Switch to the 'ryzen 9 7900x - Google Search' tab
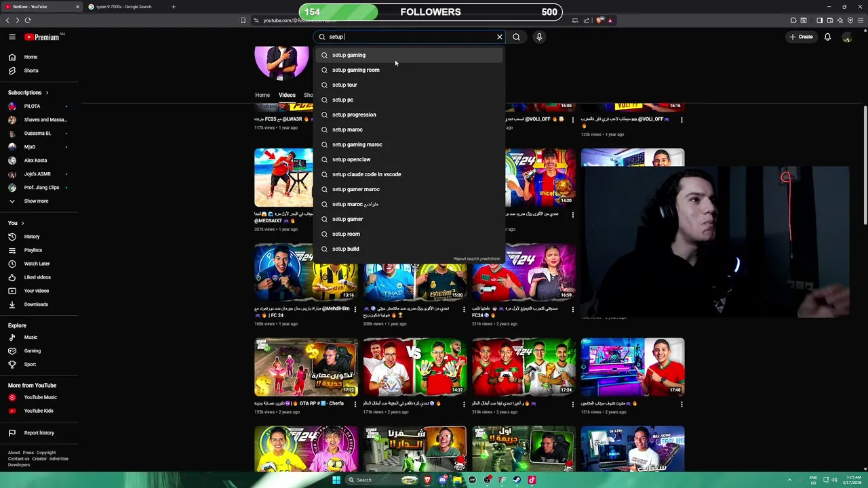The height and width of the screenshot is (488, 868). pos(125,7)
